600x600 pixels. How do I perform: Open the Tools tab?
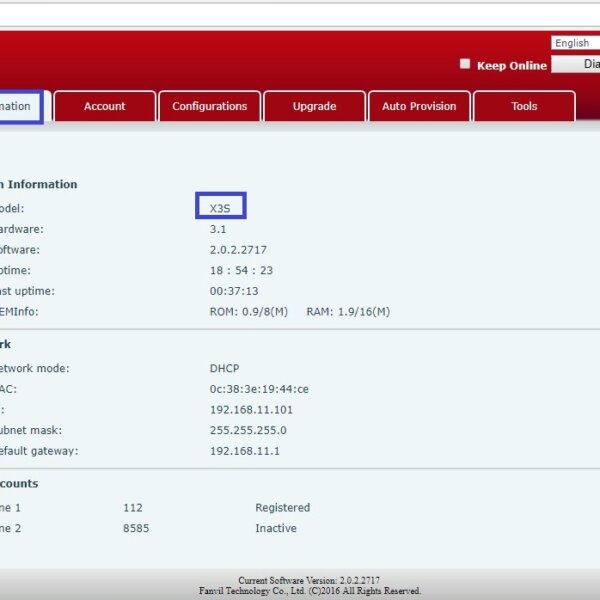click(x=524, y=107)
